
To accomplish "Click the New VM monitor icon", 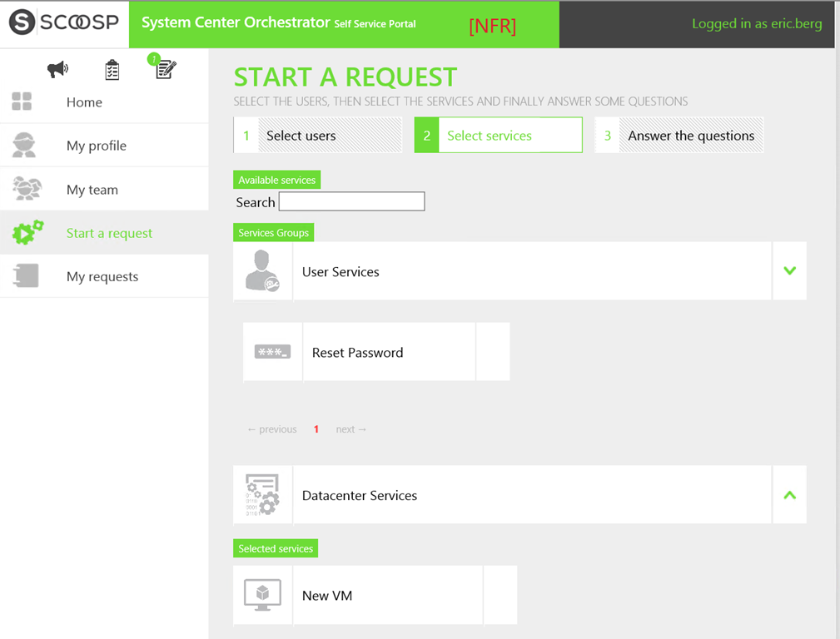I will pos(262,596).
